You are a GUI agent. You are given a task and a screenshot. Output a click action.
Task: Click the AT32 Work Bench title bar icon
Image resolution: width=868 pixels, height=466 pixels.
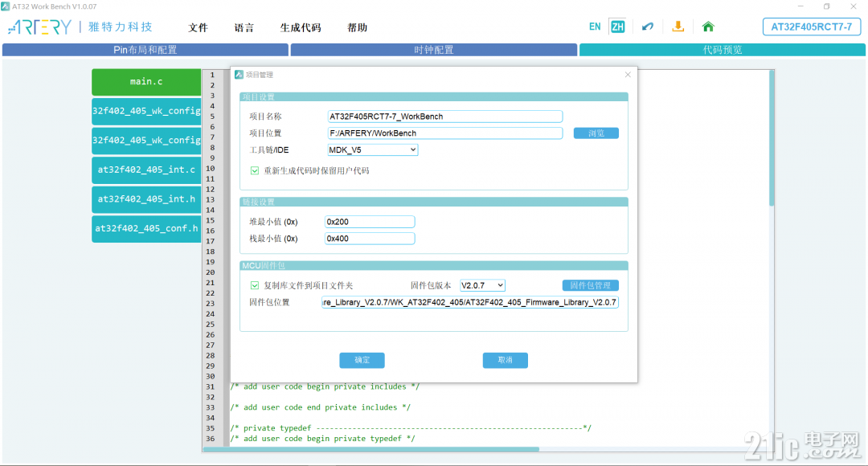(x=5, y=6)
